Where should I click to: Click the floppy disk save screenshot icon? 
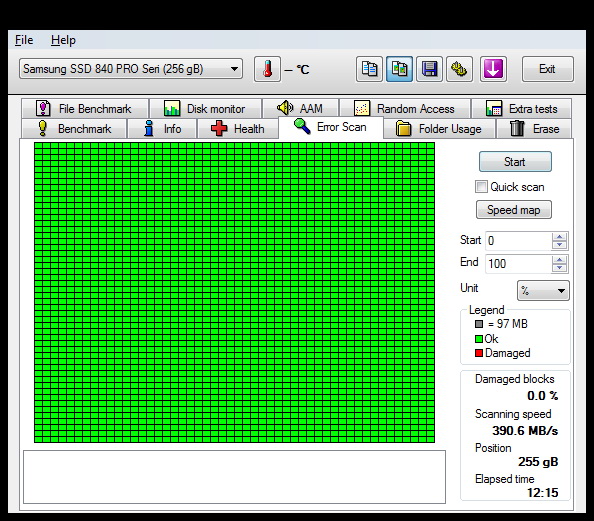coord(429,69)
